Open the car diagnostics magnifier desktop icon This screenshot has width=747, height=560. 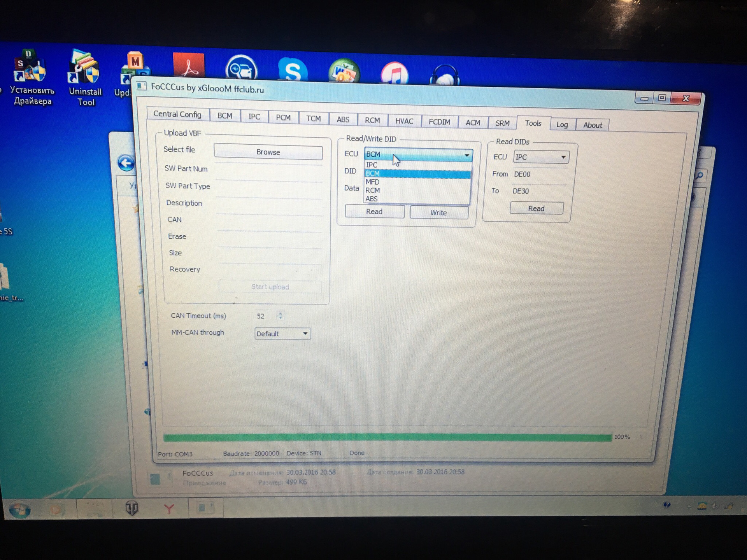(x=241, y=68)
